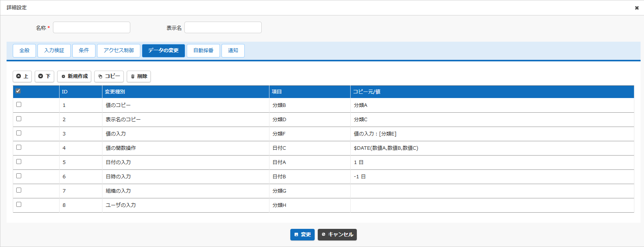Click the 表示名のコピー cell
This screenshot has width=644, height=247.
pos(186,120)
